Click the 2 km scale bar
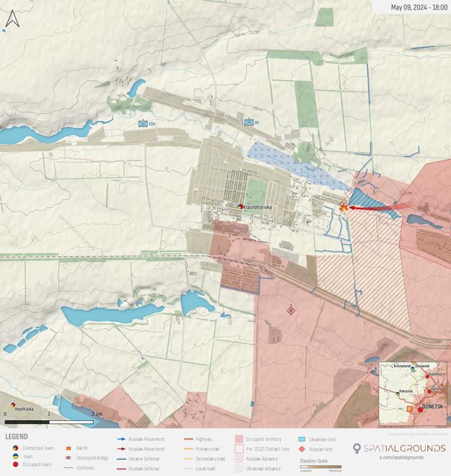Viewport: 451px width, 476px height. pos(49,422)
